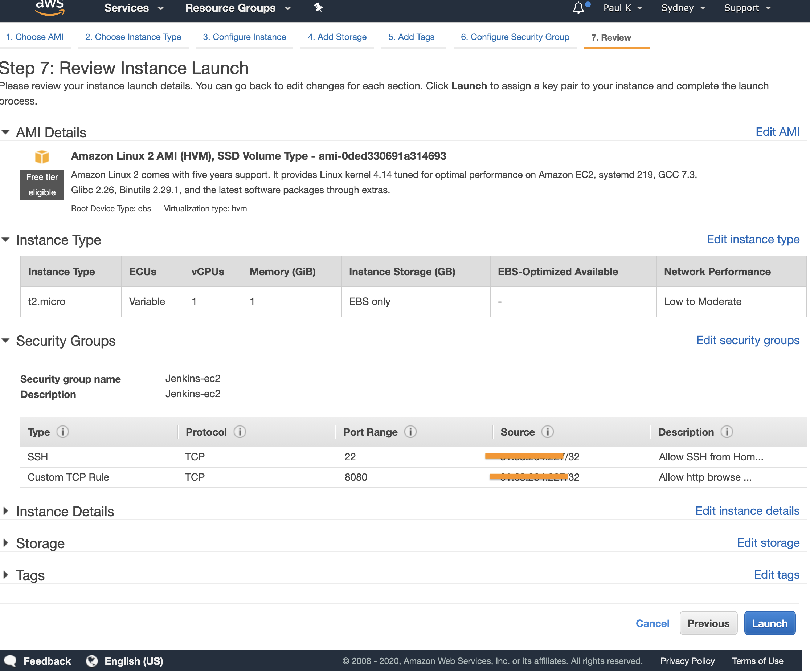
Task: Click 'Allow http browse ...' description
Action: [x=705, y=477]
